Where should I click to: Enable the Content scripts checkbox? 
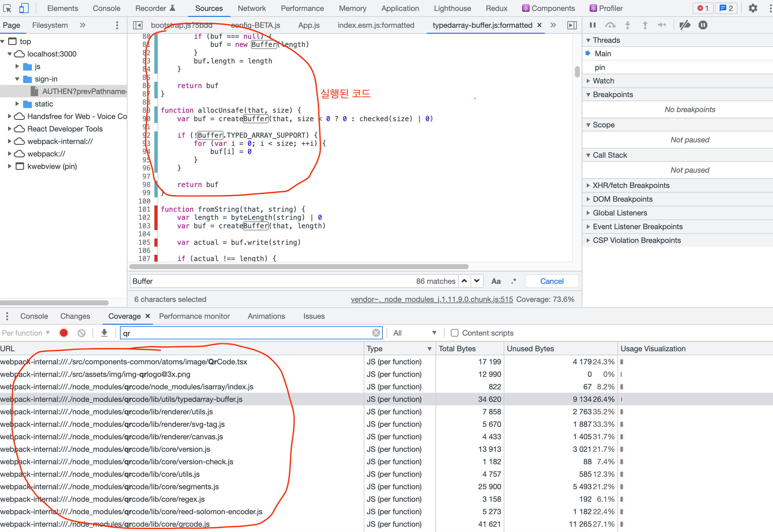pyautogui.click(x=454, y=333)
